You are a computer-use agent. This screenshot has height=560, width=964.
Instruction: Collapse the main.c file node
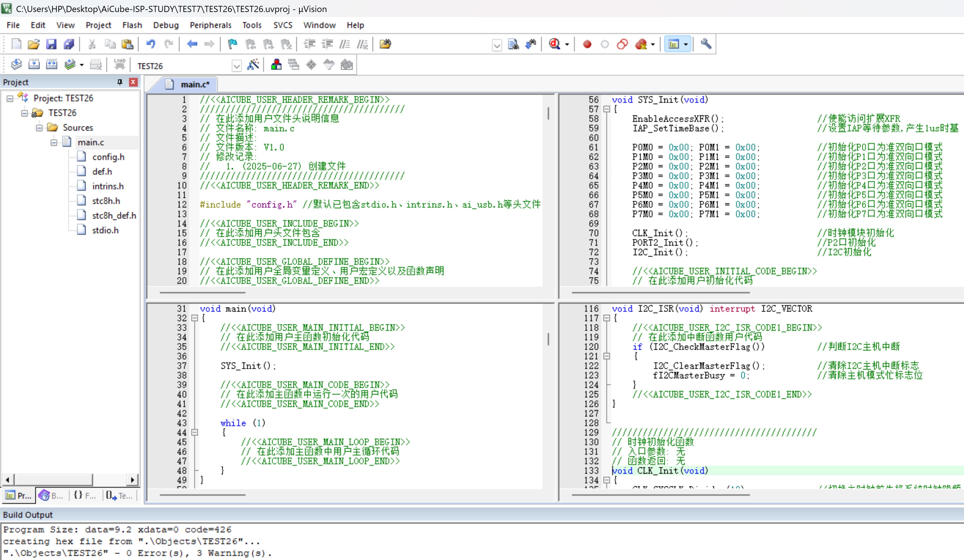(x=54, y=143)
